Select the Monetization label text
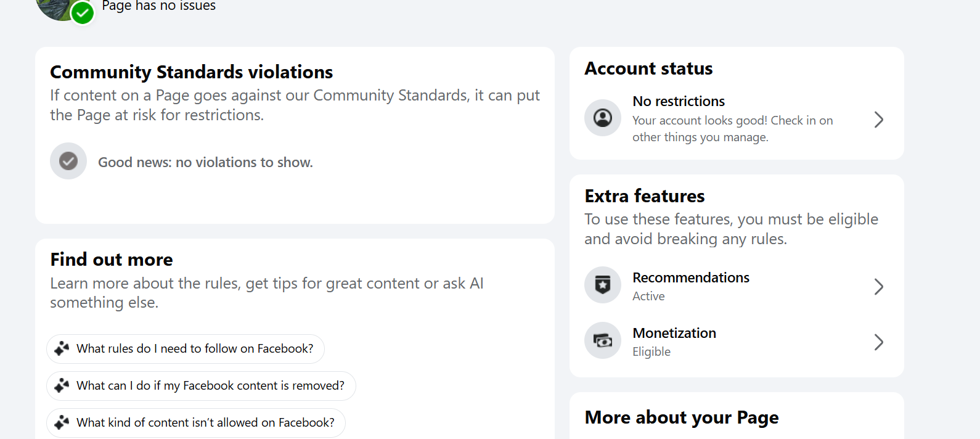Screen dimensions: 980x439 pos(674,333)
